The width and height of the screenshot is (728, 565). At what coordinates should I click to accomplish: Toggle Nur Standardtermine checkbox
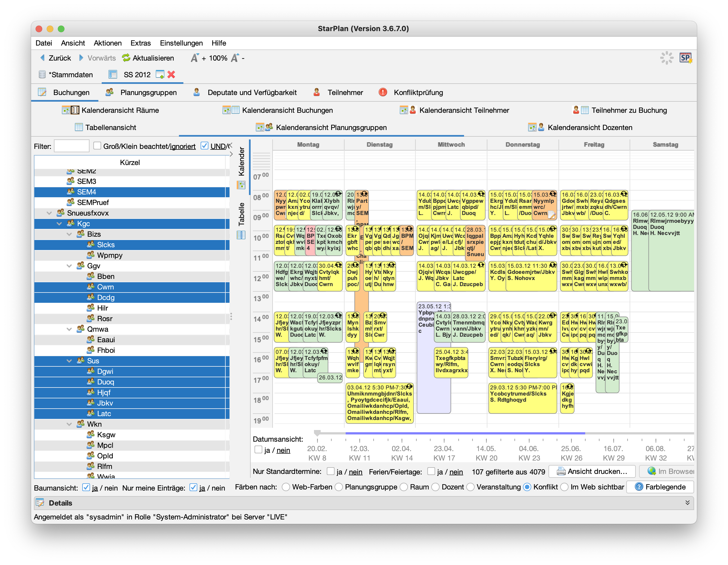coord(331,471)
